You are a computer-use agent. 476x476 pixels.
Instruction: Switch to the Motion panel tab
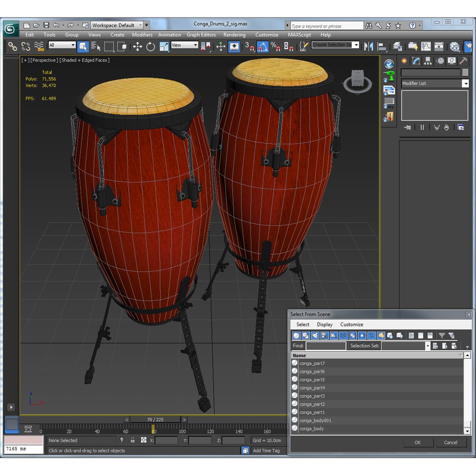pos(440,61)
